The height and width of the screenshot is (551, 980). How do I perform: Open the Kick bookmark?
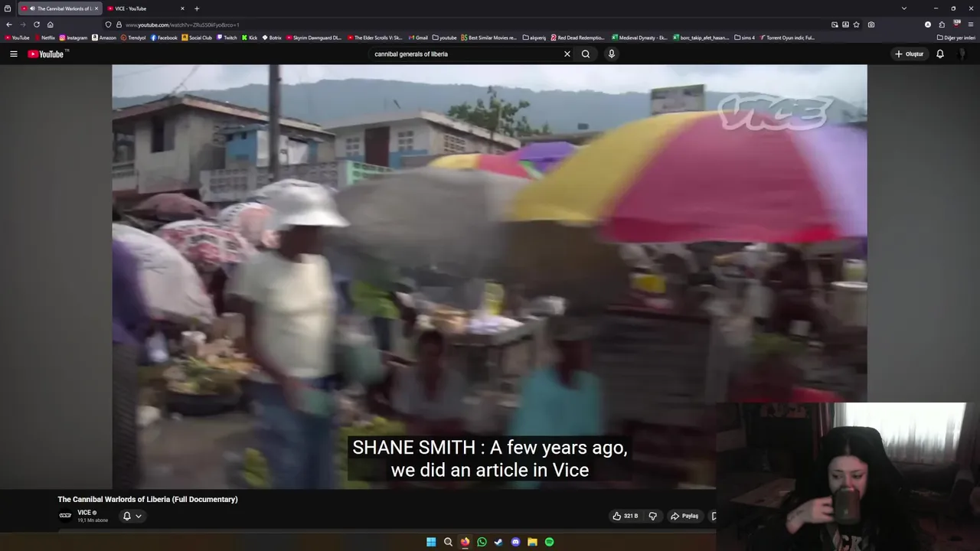pyautogui.click(x=250, y=37)
